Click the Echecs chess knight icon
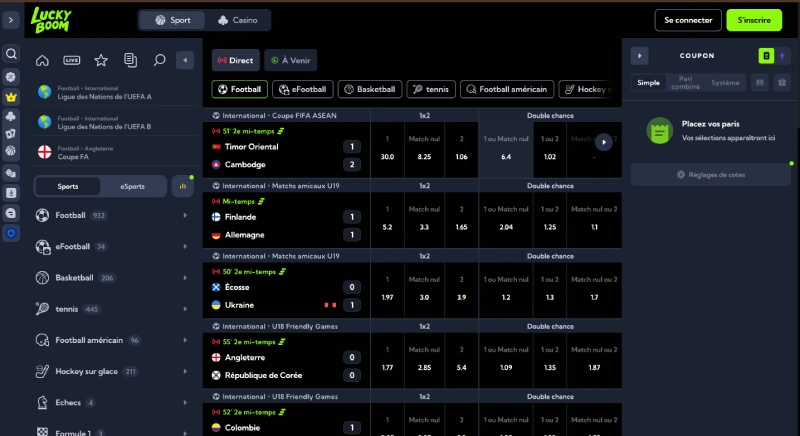This screenshot has width=800, height=436. pyautogui.click(x=42, y=402)
